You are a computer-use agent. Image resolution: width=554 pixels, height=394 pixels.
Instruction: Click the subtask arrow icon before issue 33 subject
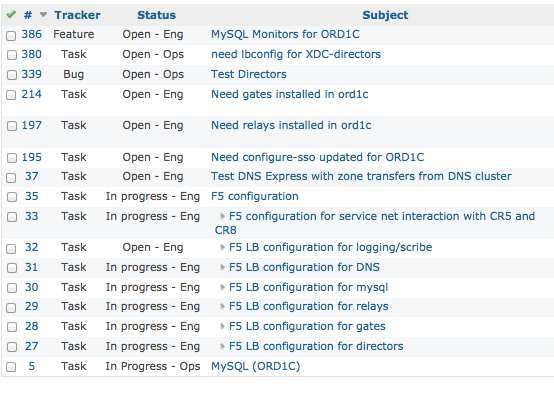click(222, 216)
